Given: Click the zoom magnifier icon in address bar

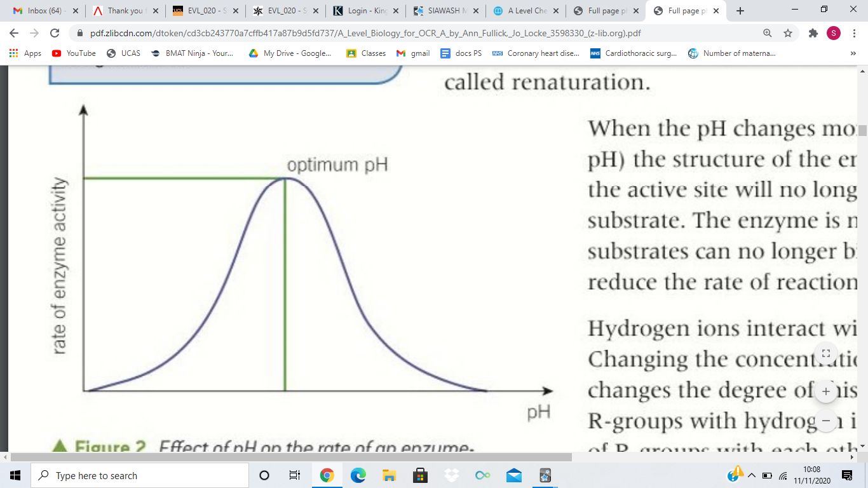Looking at the screenshot, I should click(x=768, y=33).
